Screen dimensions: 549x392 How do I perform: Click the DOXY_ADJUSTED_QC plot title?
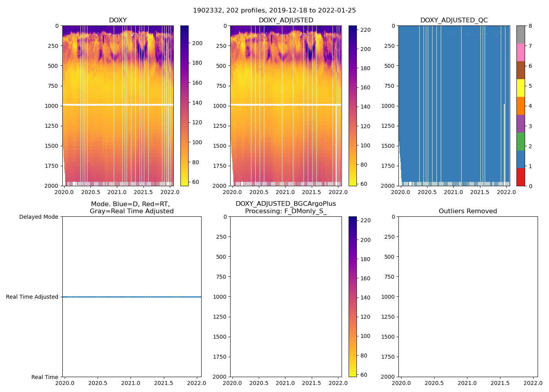point(454,20)
